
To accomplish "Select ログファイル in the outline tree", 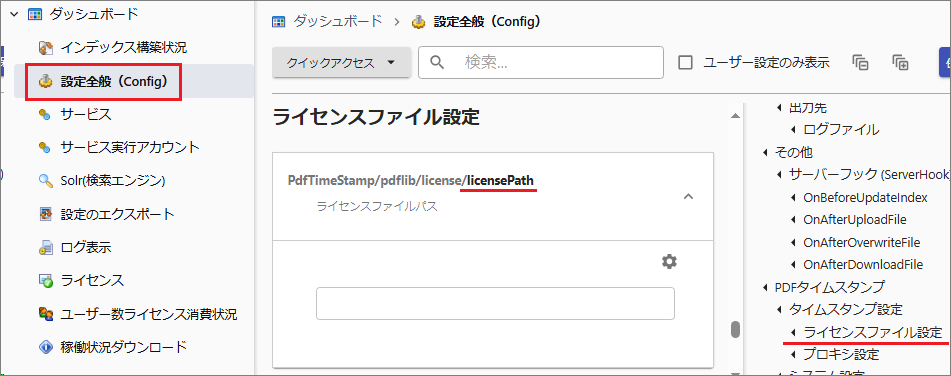I will point(841,129).
